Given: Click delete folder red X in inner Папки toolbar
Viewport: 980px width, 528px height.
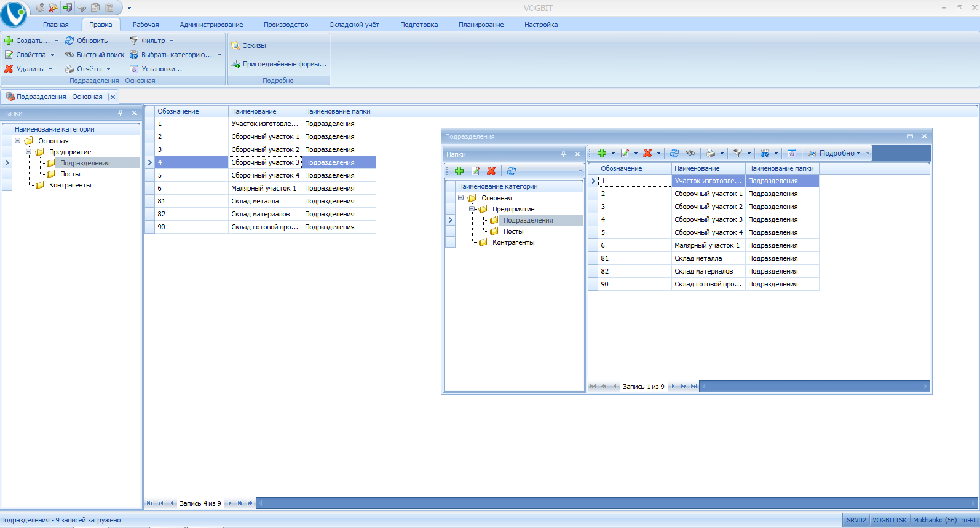Looking at the screenshot, I should [491, 171].
